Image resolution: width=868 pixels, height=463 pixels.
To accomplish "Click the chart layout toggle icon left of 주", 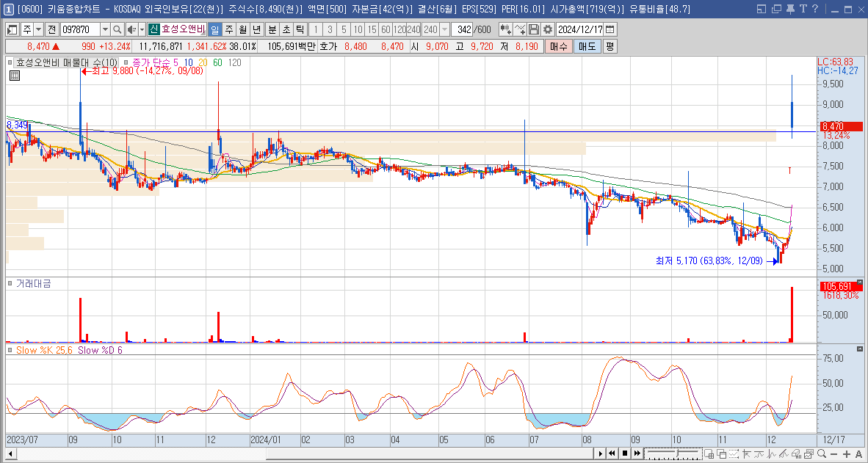I will click(x=12, y=29).
